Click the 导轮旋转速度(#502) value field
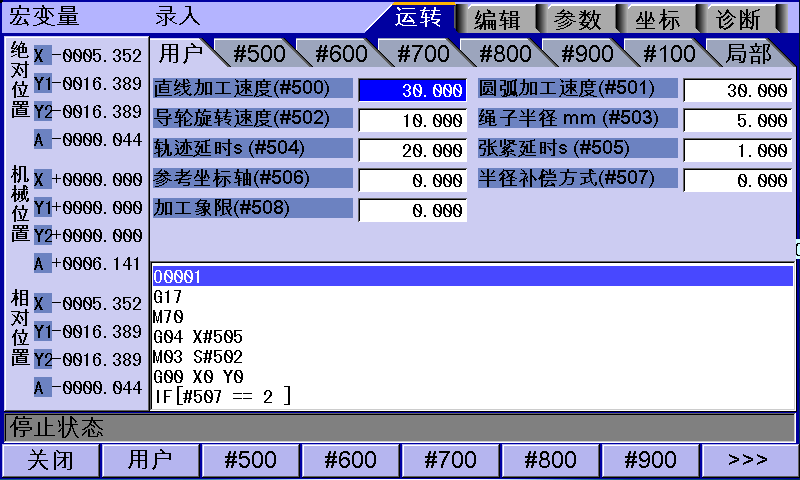 (x=413, y=120)
